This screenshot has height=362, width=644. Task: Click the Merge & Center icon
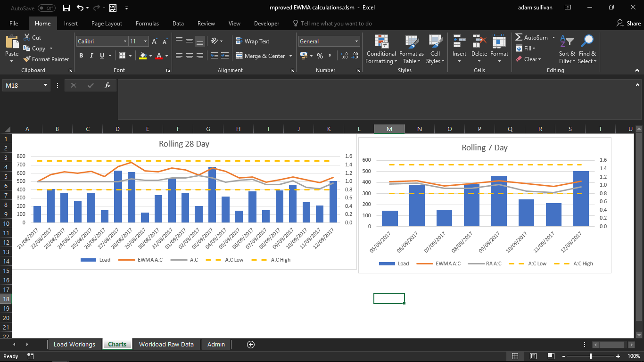(x=238, y=56)
